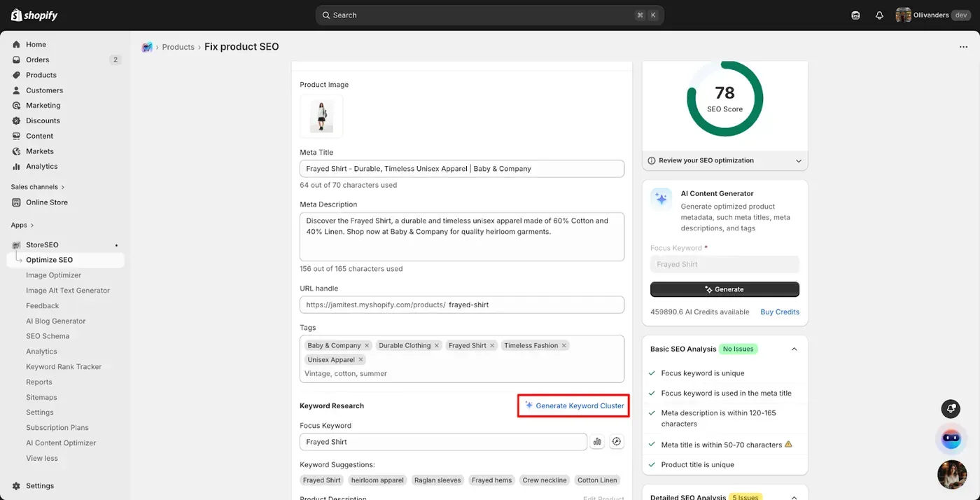Open Sitemaps under StoreSEO
This screenshot has height=500, width=980.
pos(41,397)
